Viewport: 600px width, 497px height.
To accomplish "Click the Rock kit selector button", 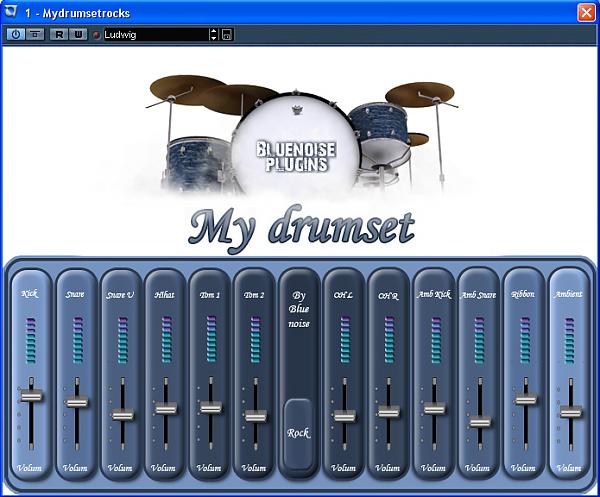I will coord(299,433).
